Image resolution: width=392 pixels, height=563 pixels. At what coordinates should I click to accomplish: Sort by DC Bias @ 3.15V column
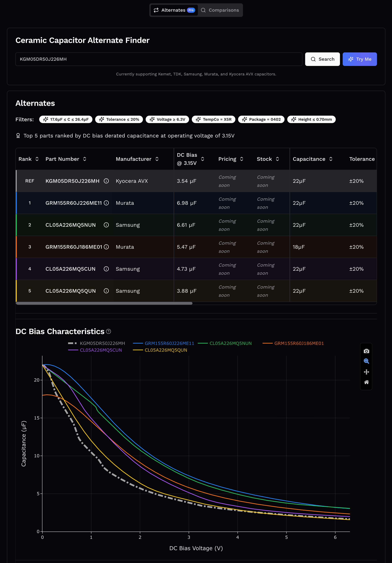pyautogui.click(x=202, y=159)
